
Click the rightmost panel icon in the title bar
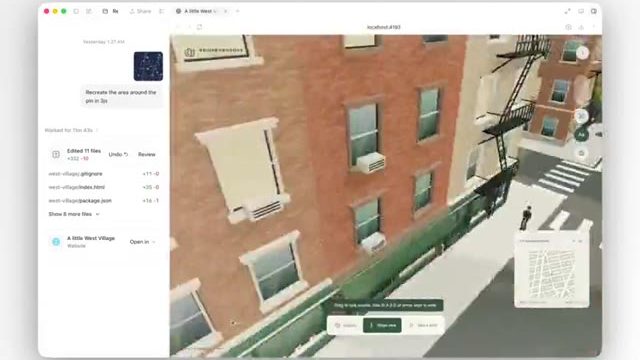(594, 11)
